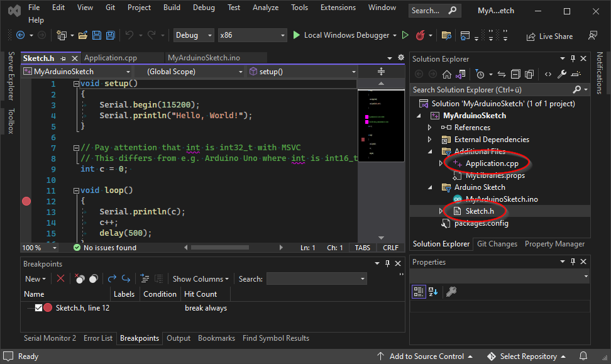Open the setup() member dropdown
This screenshot has height=364, width=611.
coord(302,72)
